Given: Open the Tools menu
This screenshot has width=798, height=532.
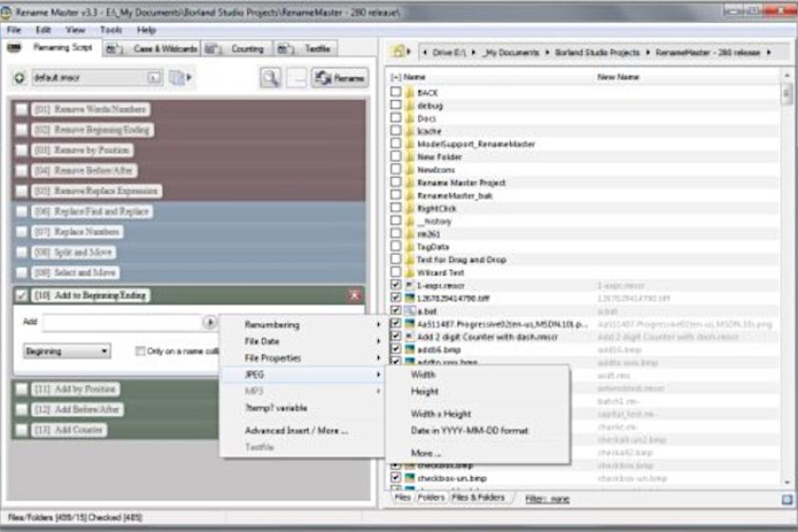Looking at the screenshot, I should click(x=111, y=30).
